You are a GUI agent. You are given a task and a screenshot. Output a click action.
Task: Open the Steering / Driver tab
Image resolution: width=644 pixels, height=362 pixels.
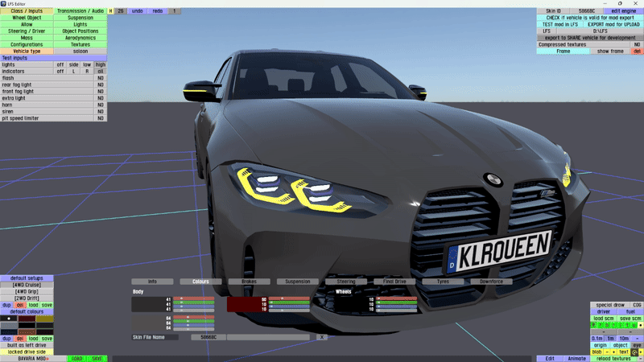tap(27, 31)
